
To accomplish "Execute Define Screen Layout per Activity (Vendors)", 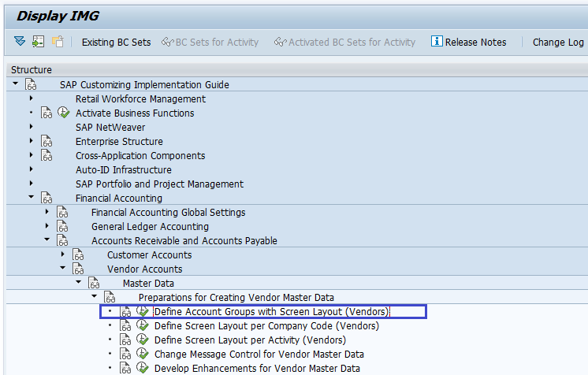I will coord(142,340).
